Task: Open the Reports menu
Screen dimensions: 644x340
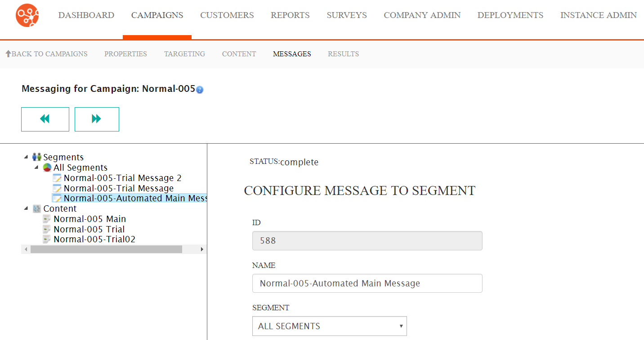Action: pos(290,15)
